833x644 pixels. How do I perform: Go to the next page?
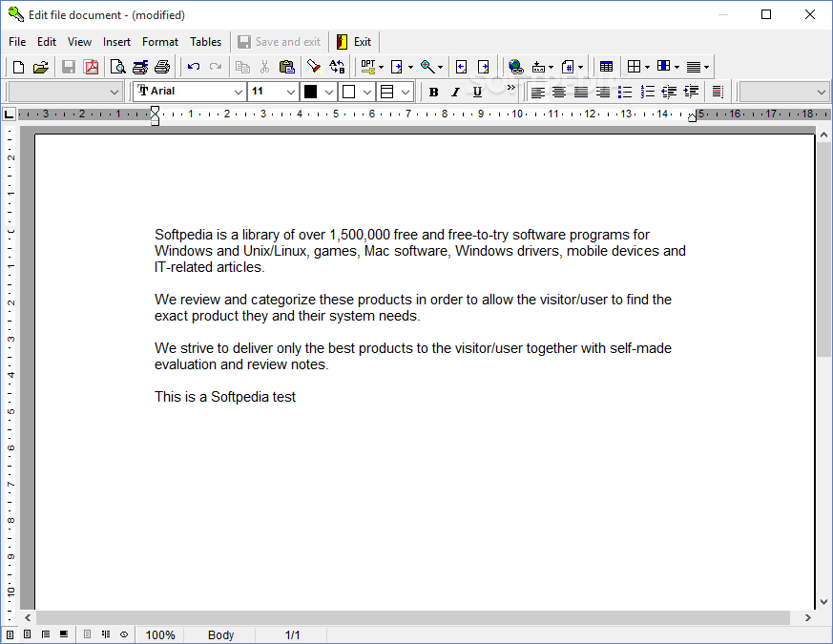click(x=484, y=67)
